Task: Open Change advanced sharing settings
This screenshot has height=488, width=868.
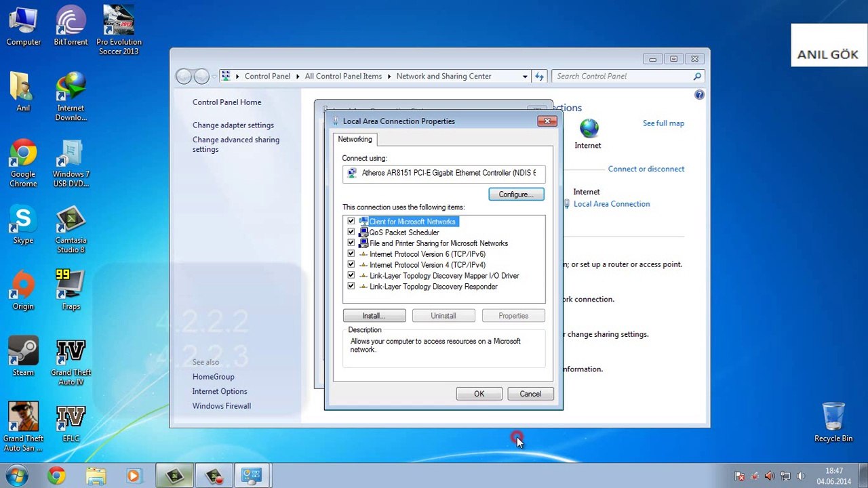Action: [236, 144]
